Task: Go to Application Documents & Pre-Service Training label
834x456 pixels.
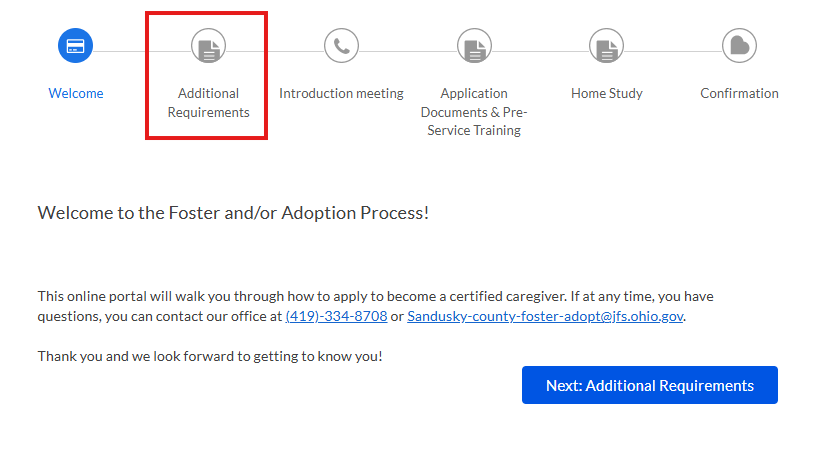Action: tap(474, 112)
